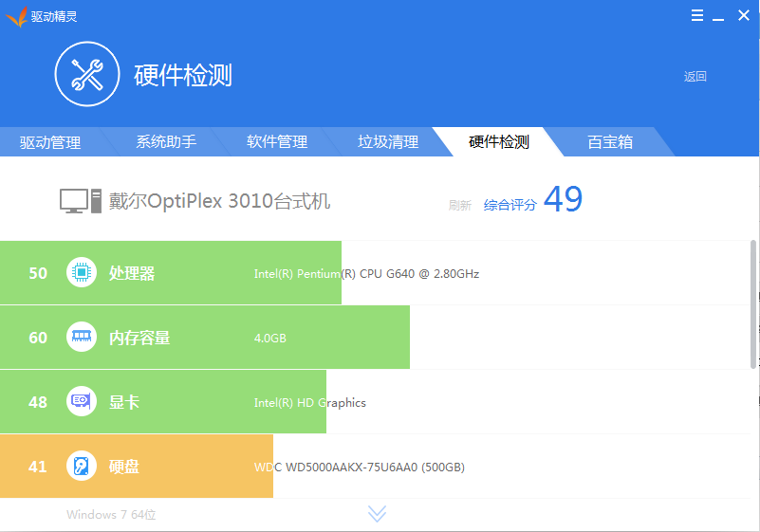Image resolution: width=760 pixels, height=532 pixels.
Task: Switch to the 驱动管理 tab
Action: click(x=50, y=142)
